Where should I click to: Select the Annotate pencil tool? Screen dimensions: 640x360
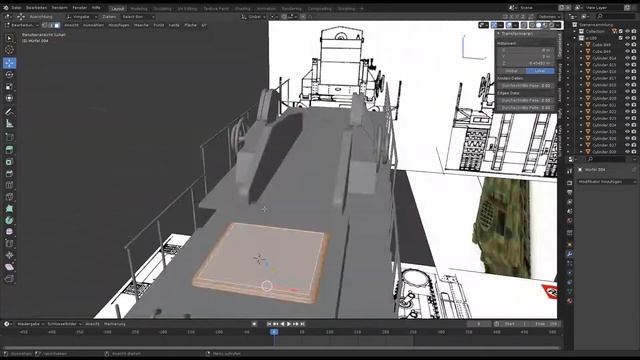click(x=9, y=111)
